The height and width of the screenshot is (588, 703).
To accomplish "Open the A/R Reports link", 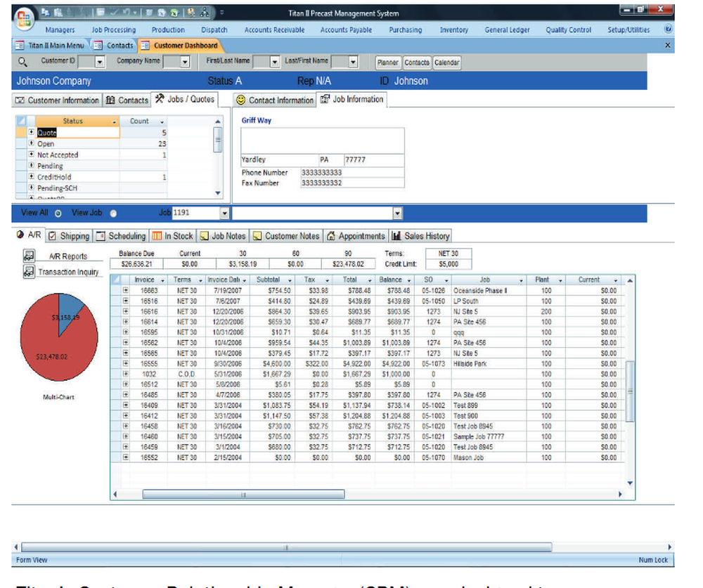I will click(x=68, y=256).
